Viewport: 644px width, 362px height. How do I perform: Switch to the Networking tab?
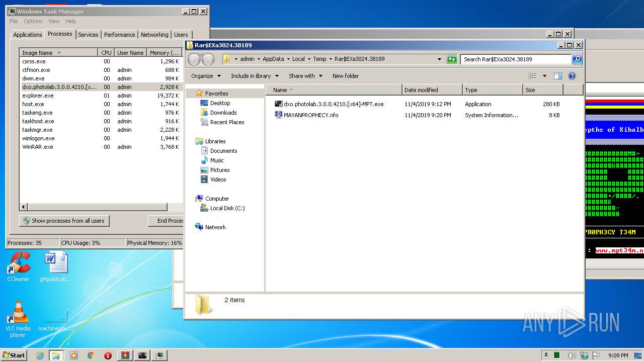point(154,35)
